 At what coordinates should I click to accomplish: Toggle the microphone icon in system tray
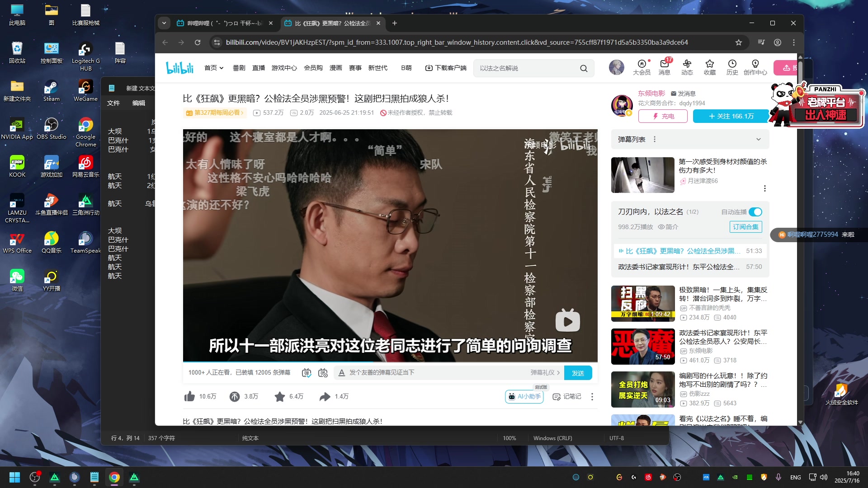click(778, 477)
